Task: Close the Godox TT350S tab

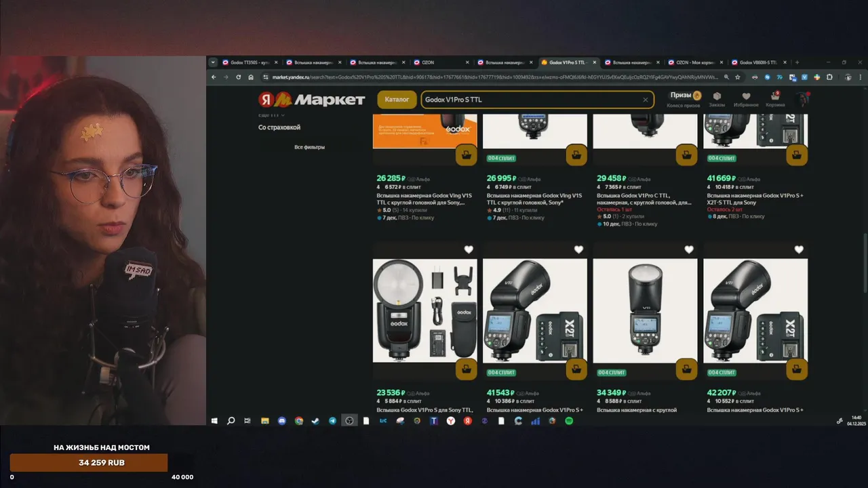Action: (276, 62)
